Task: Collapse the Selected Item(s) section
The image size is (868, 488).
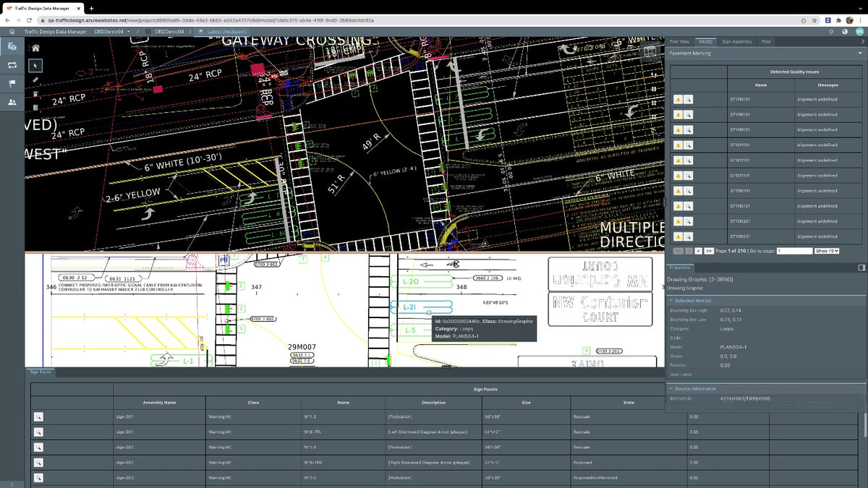Action: (670, 299)
